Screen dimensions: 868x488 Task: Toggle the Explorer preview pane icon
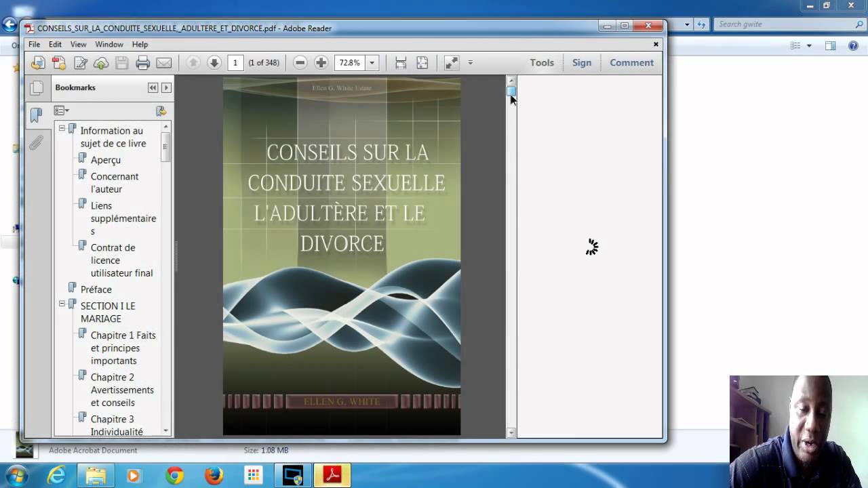[830, 46]
